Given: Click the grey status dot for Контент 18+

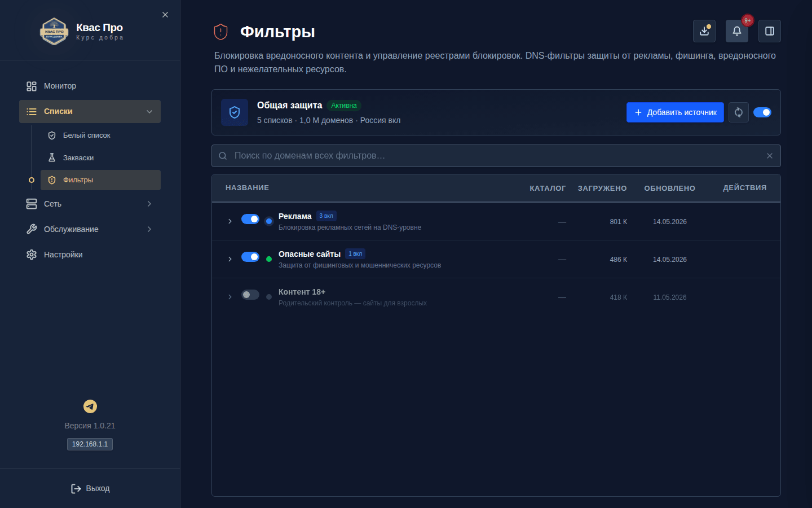Looking at the screenshot, I should (269, 297).
